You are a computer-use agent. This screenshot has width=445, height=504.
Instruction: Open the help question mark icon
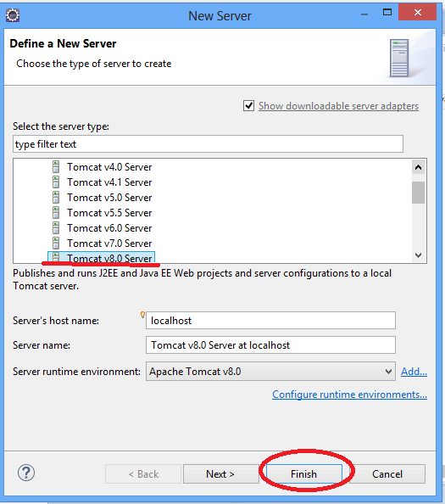[x=26, y=473]
